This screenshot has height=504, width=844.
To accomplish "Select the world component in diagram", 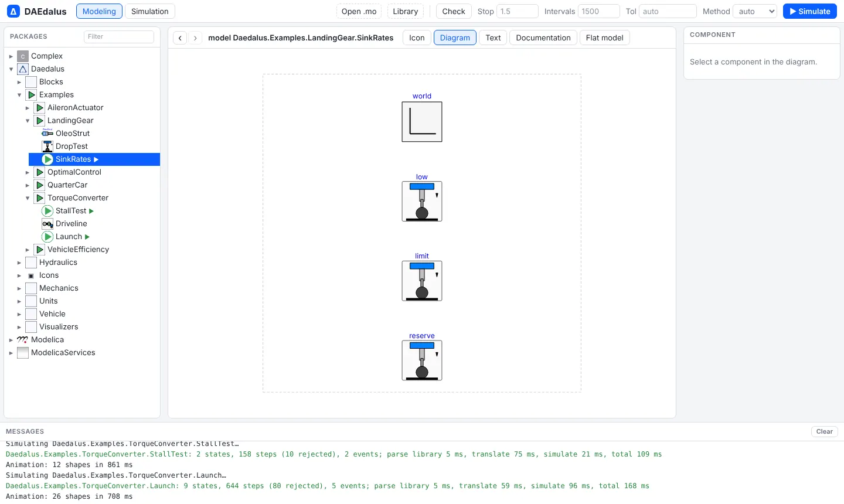I will 422,122.
